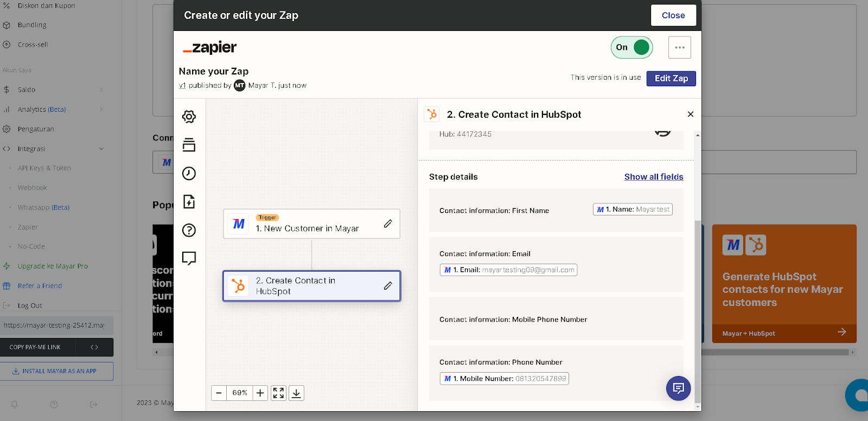
Task: Edit Create Contact in HubSpot step pencil
Action: pos(388,285)
